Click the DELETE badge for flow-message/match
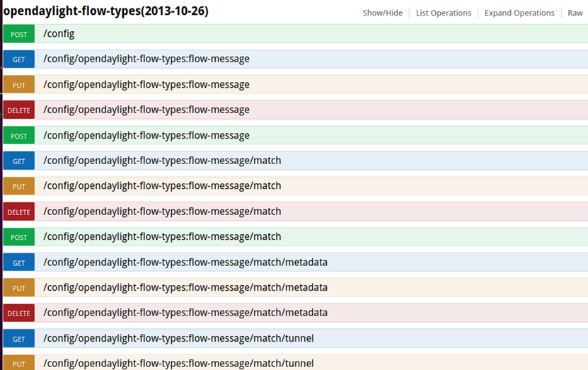 coord(19,212)
